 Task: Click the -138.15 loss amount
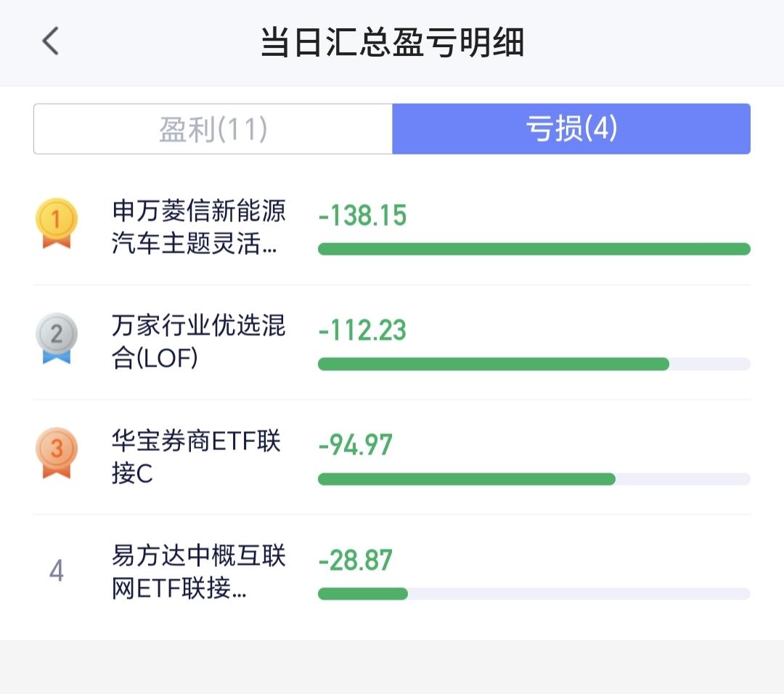(362, 216)
